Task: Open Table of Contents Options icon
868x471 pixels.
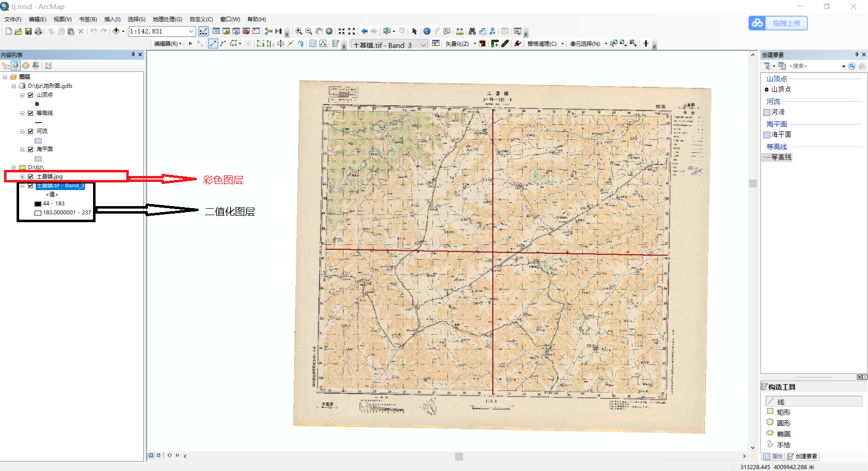Action: pos(48,65)
